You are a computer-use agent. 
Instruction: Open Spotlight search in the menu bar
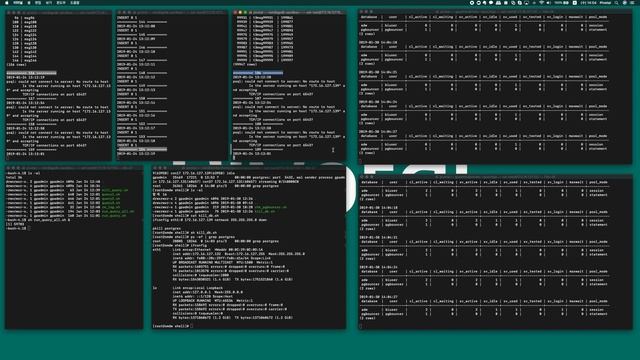(x=616, y=2)
